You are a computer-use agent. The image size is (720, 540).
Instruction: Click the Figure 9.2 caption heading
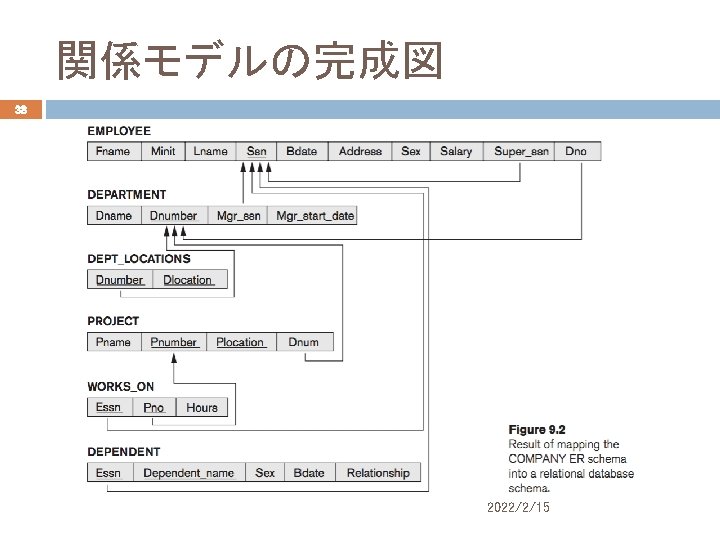(537, 430)
